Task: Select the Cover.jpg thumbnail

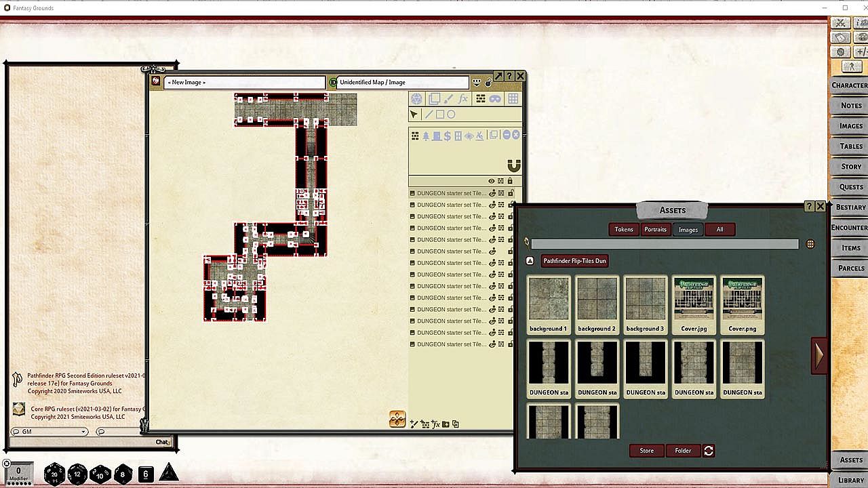Action: [694, 304]
